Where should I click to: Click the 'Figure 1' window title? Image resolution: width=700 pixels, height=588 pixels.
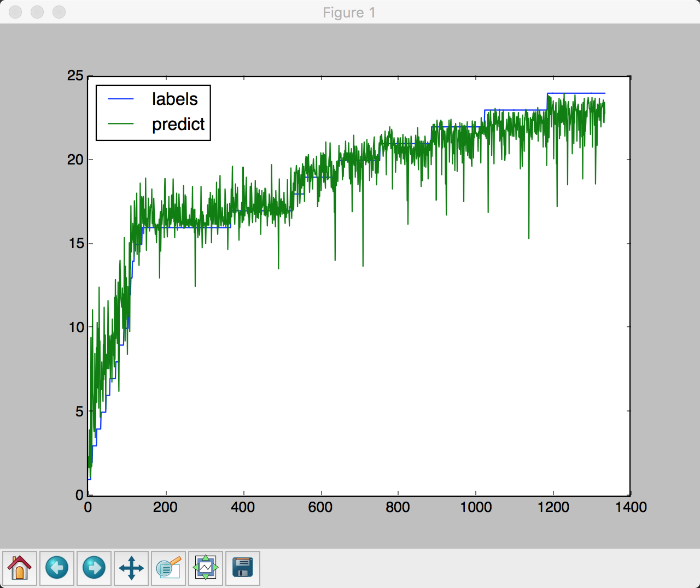[349, 12]
